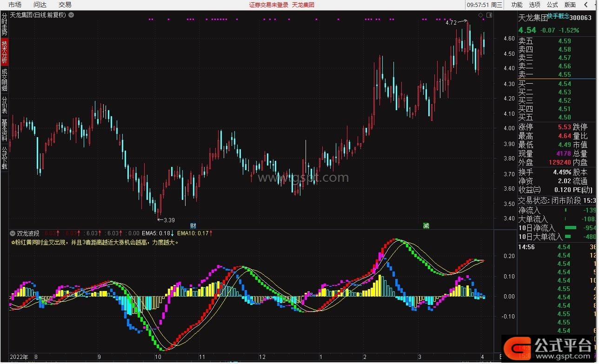Open the 公式 menu

[x=552, y=5]
